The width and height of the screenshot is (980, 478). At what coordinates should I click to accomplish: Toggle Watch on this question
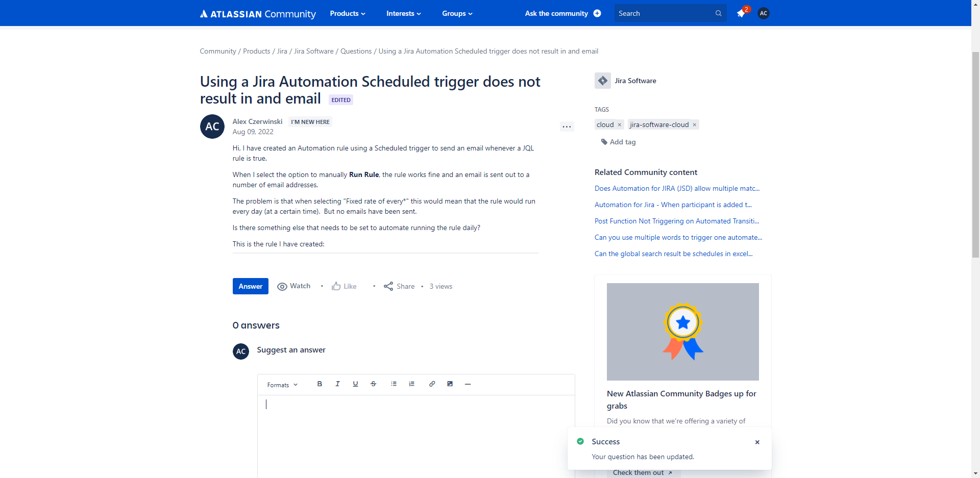tap(294, 286)
